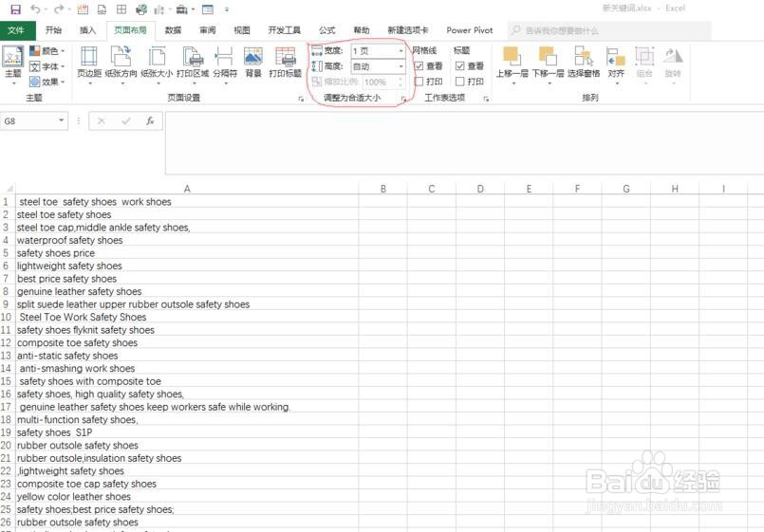The image size is (764, 532).
Task: Click cell "anti-static safety shoes"
Action: [x=187, y=356]
